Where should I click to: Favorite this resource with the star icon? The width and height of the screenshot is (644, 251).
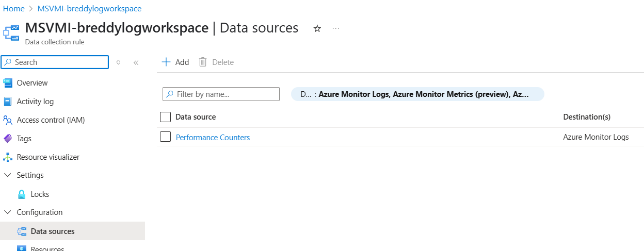317,29
